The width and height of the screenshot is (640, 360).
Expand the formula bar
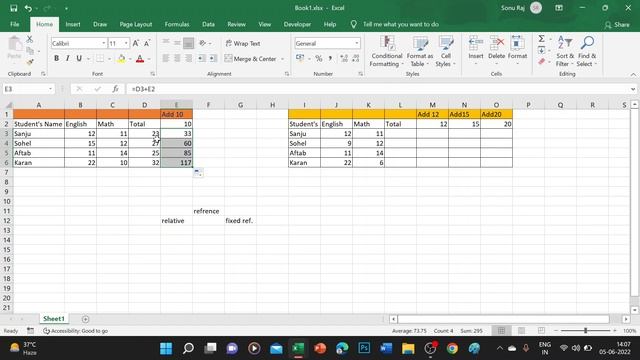pyautogui.click(x=633, y=89)
